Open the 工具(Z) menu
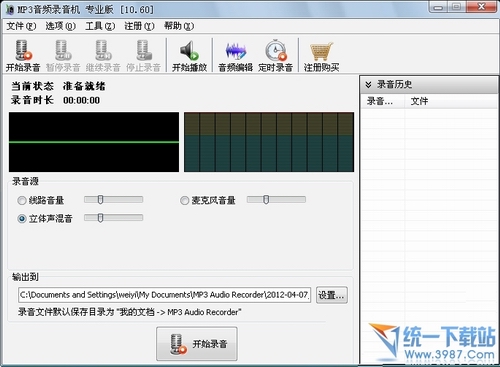Viewport: 500px width, 367px height. (100, 26)
